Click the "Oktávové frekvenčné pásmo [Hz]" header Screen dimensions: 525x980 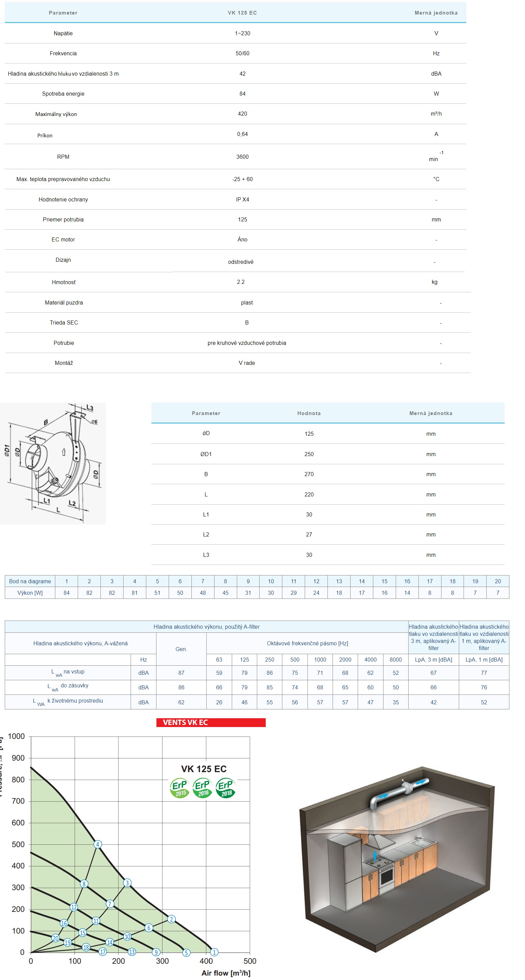click(307, 643)
